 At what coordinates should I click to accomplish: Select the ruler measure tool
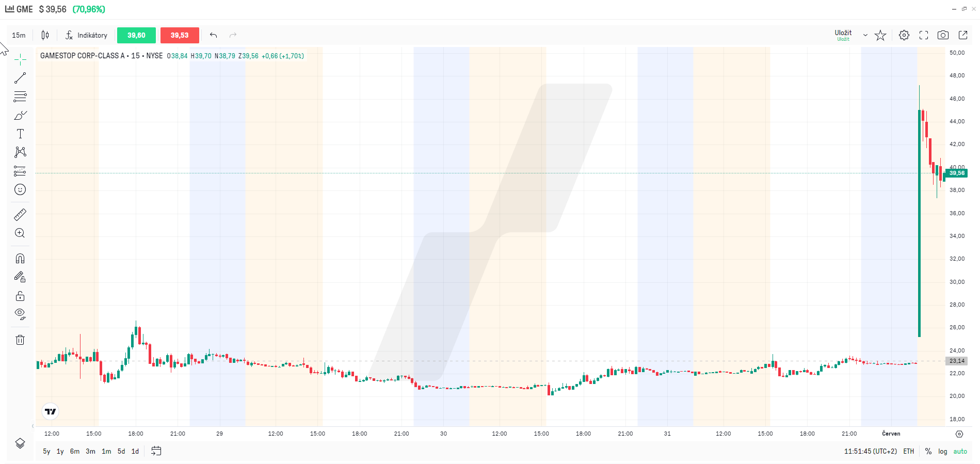click(20, 214)
